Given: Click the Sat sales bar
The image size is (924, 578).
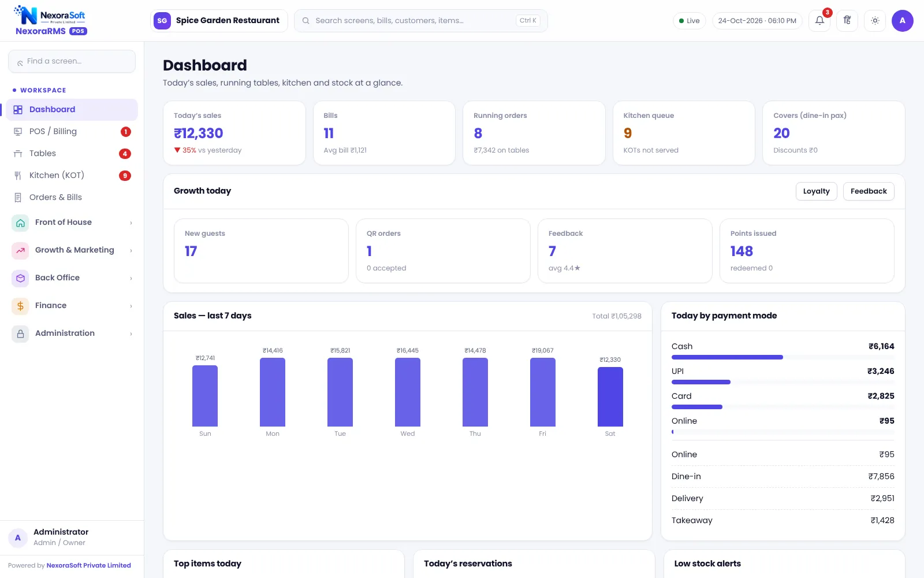Looking at the screenshot, I should (610, 397).
